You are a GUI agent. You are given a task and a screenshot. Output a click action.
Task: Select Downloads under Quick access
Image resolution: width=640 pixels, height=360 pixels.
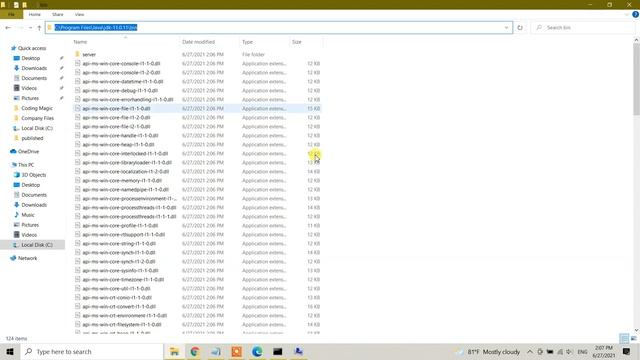(x=34, y=68)
